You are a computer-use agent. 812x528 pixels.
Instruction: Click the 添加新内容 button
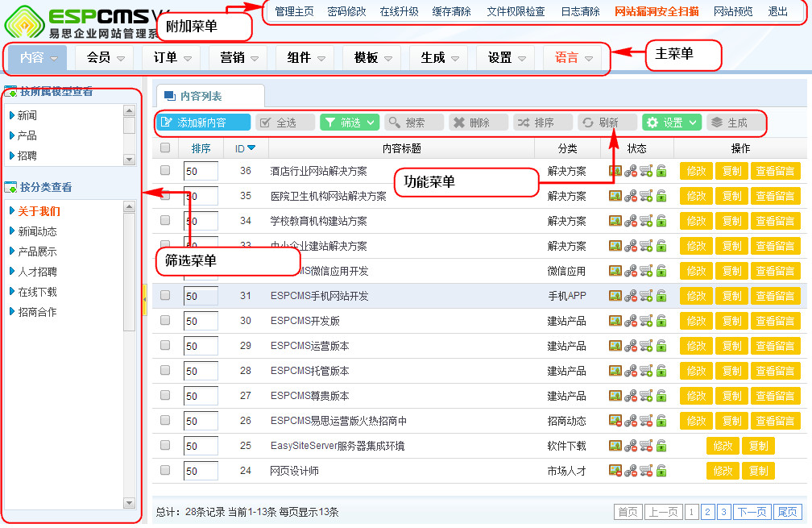[x=204, y=123]
